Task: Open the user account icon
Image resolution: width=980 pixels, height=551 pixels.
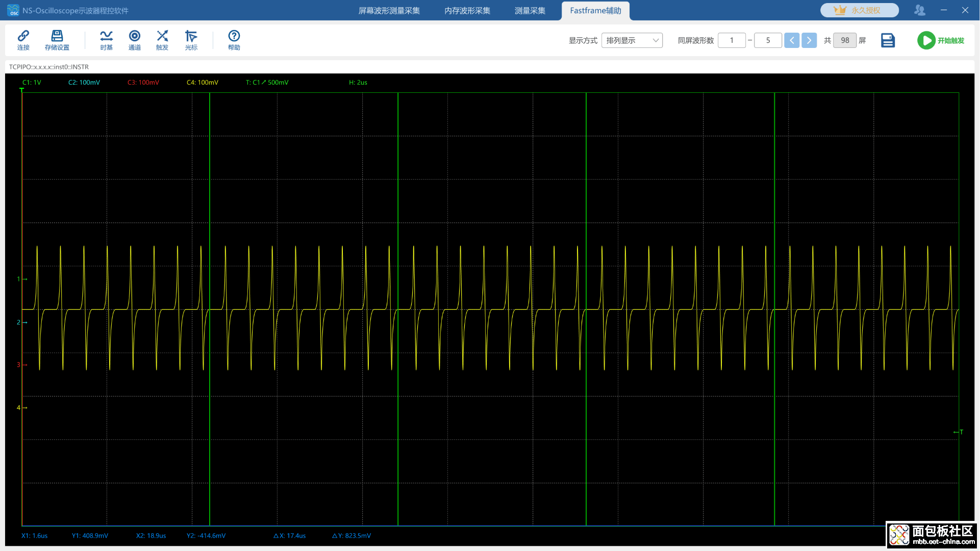Action: 920,10
